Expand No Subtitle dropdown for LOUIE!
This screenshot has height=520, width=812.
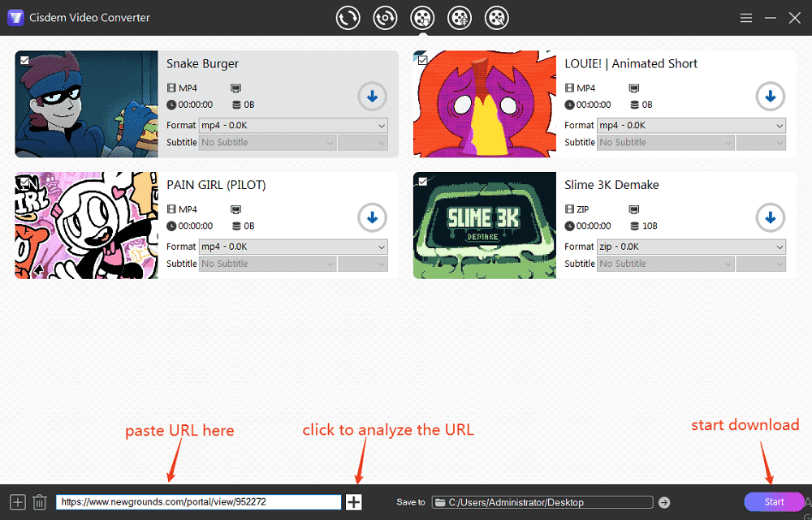point(666,142)
